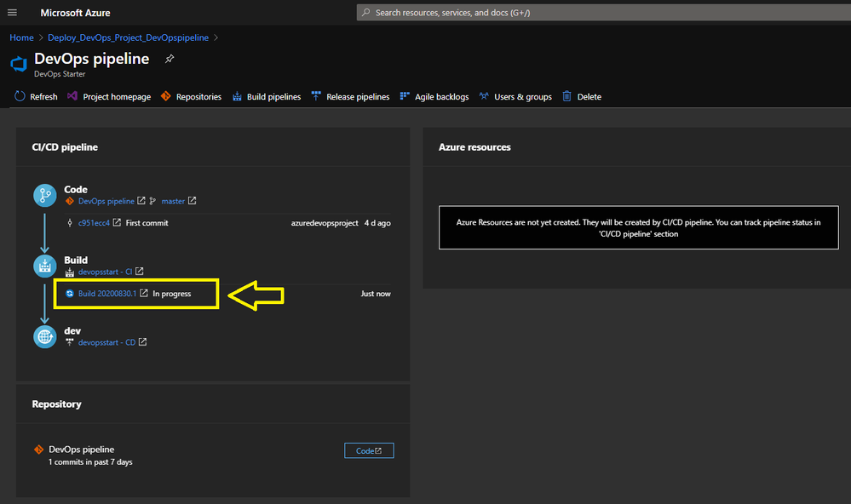Click the Code button in Repository section
The height and width of the screenshot is (504, 851).
(369, 450)
